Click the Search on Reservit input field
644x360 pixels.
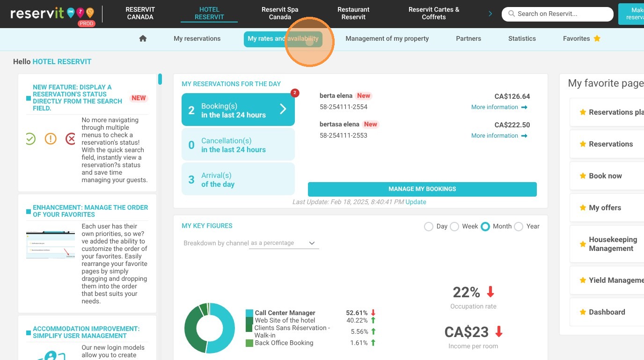tap(557, 14)
